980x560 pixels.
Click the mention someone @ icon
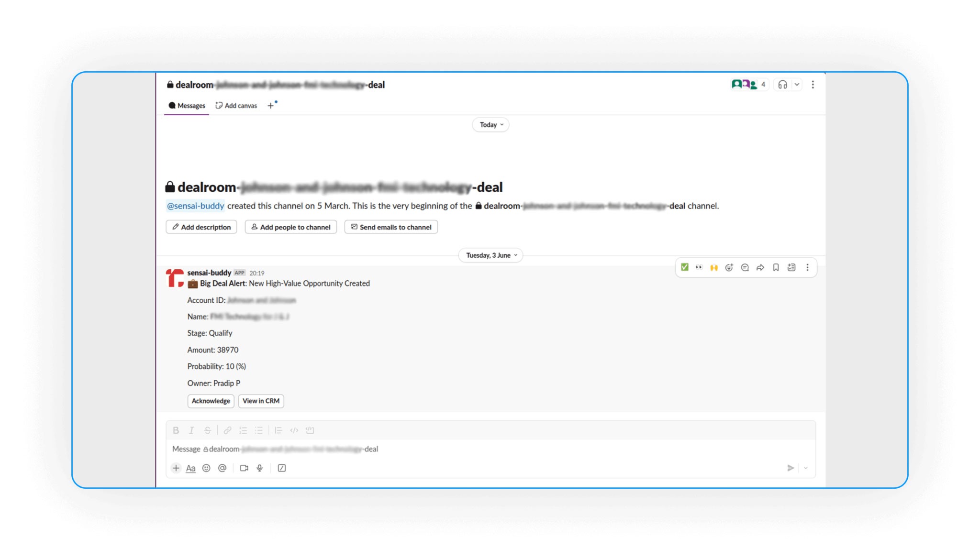pyautogui.click(x=222, y=468)
